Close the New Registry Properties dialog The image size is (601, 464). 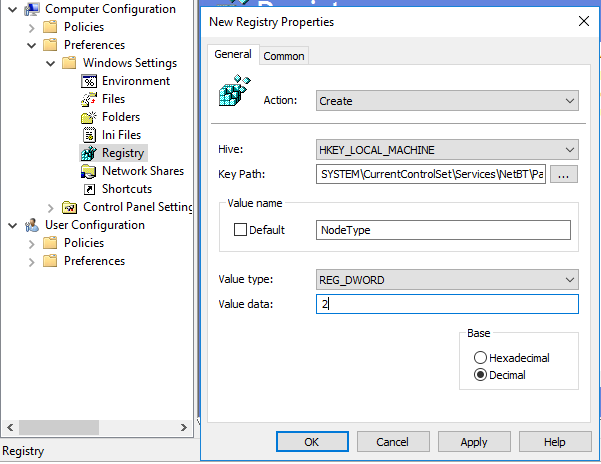coord(583,21)
